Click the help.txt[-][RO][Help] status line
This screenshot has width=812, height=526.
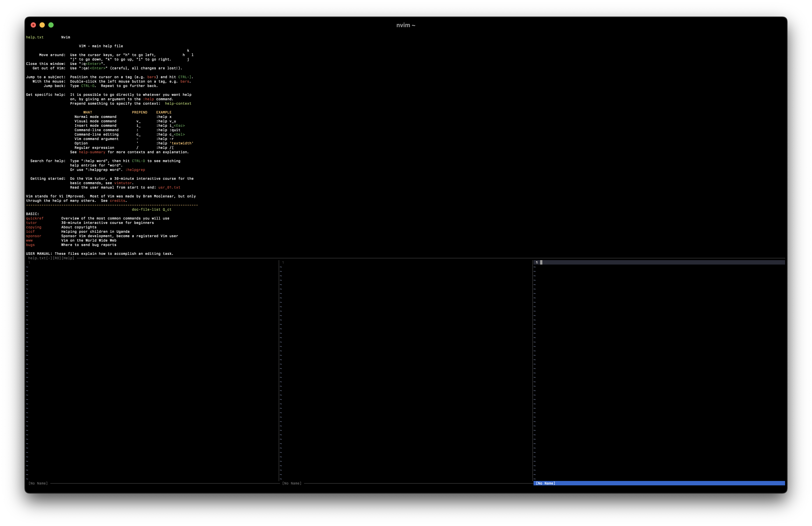coord(51,258)
